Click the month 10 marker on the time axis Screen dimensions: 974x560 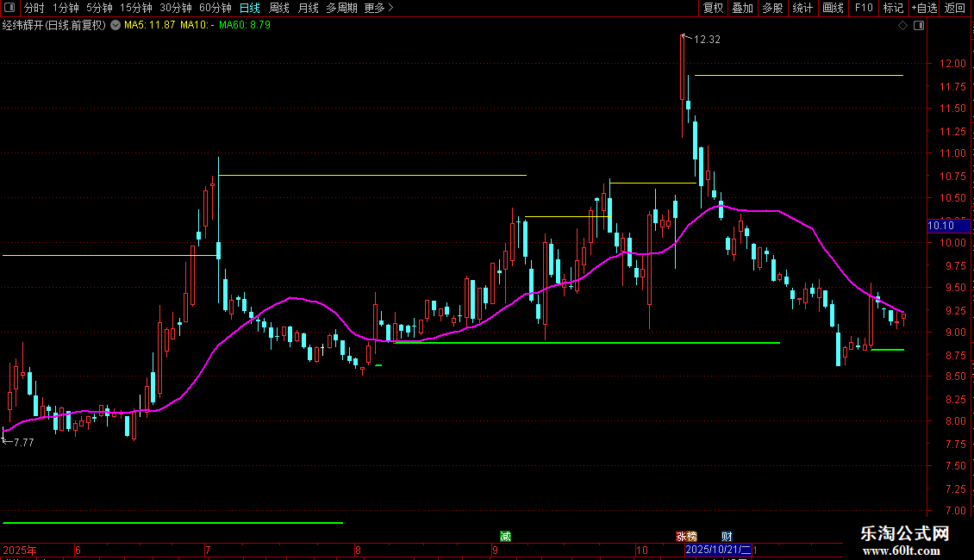[x=641, y=550]
